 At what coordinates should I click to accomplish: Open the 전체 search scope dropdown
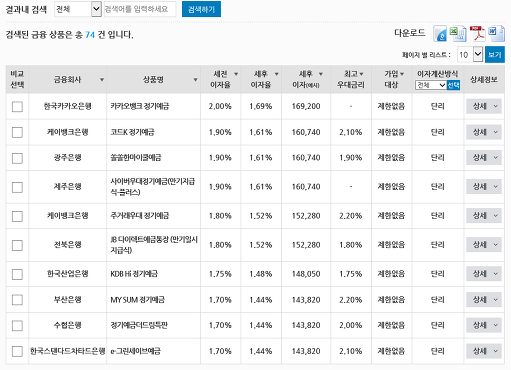tap(78, 9)
